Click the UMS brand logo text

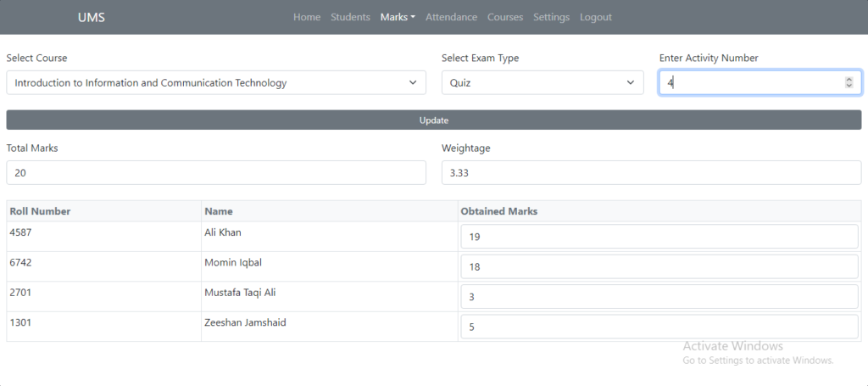point(92,17)
